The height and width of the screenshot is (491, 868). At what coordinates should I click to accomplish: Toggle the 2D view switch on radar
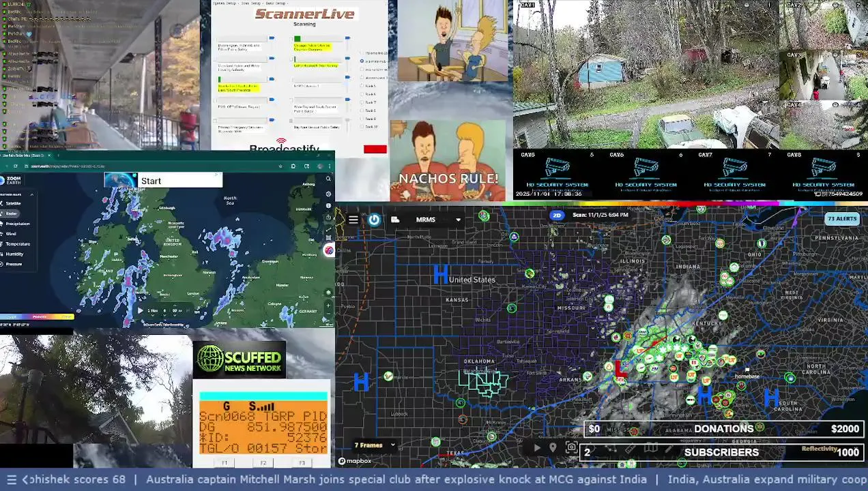(x=558, y=215)
